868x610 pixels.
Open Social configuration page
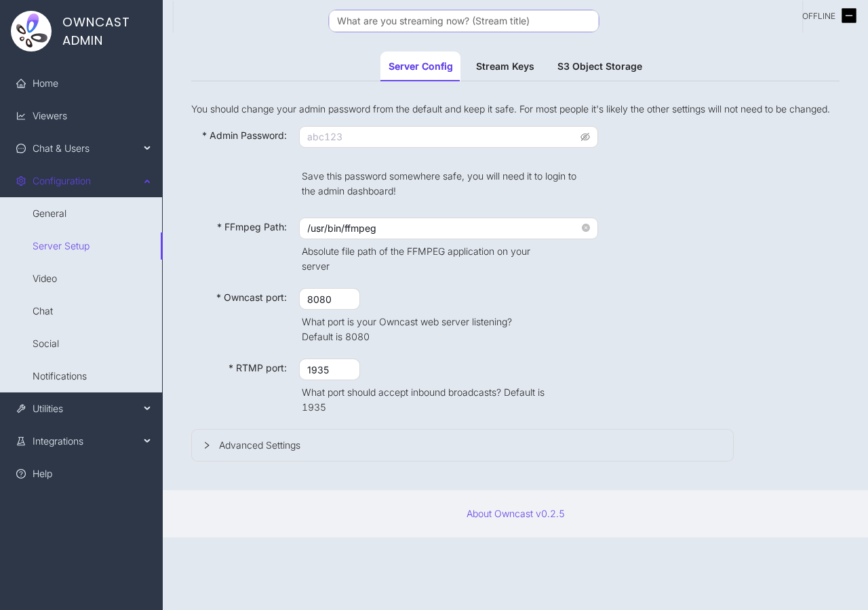click(x=81, y=344)
